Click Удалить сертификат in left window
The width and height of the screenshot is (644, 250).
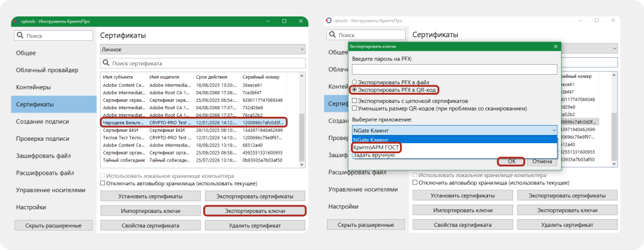pyautogui.click(x=255, y=226)
